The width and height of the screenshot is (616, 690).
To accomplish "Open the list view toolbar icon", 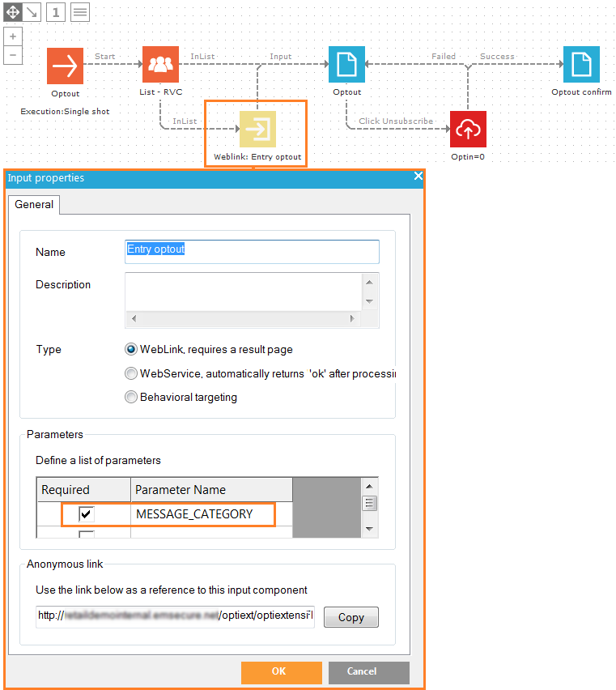I will (x=80, y=12).
